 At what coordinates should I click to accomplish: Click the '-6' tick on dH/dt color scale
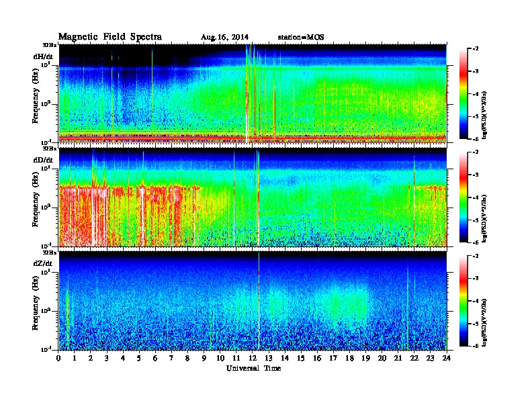(x=476, y=139)
